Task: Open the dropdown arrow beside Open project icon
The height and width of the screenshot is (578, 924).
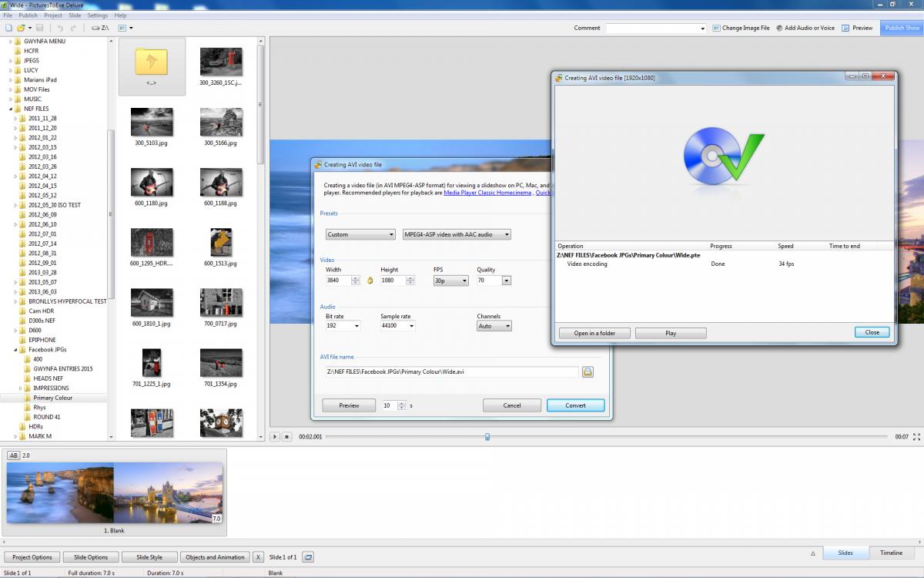Action: click(29, 28)
